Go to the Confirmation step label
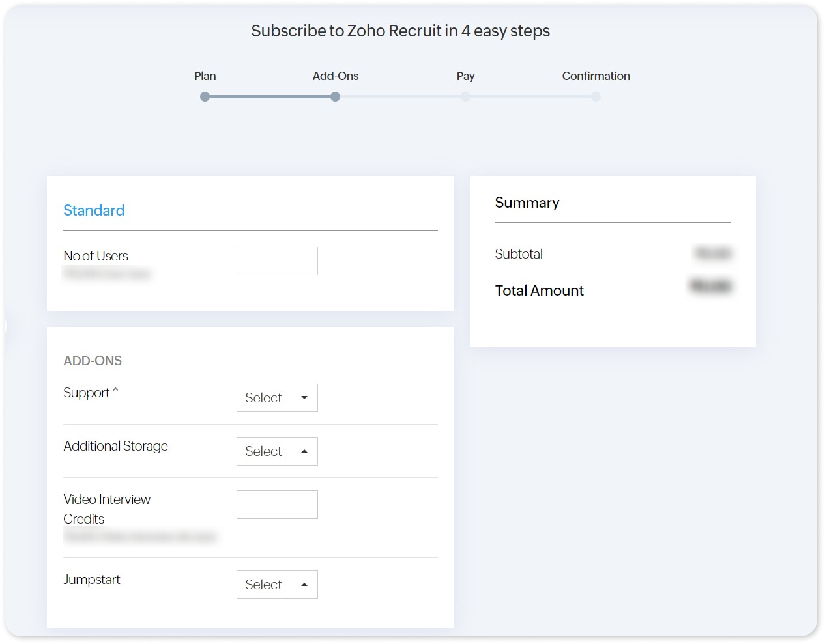 [x=596, y=76]
